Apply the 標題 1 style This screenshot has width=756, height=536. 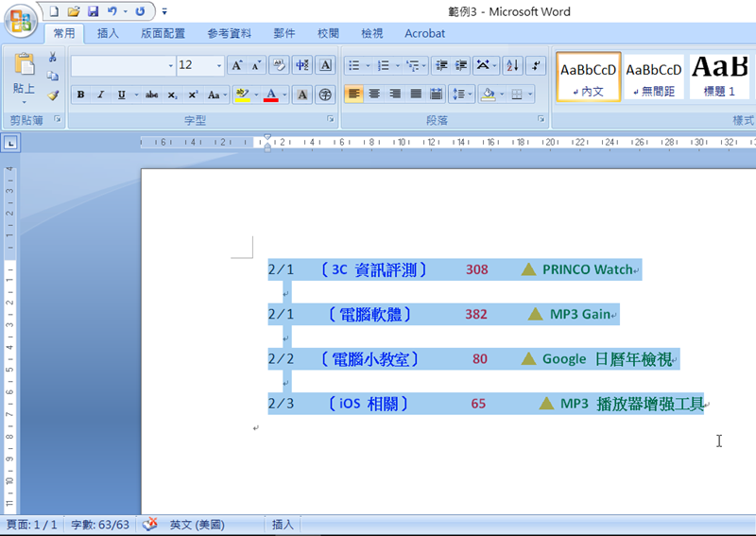coord(720,76)
